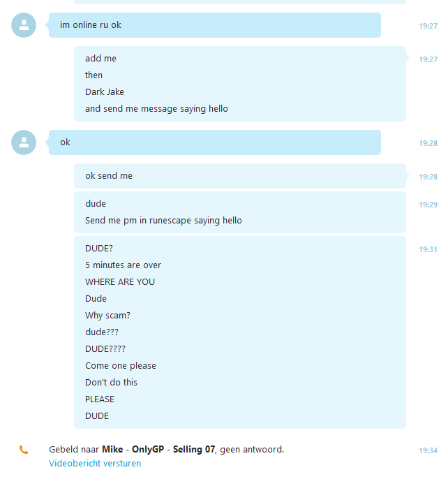Click the 'Send me pm in runescape' message
The height and width of the screenshot is (493, 448).
[x=163, y=221]
